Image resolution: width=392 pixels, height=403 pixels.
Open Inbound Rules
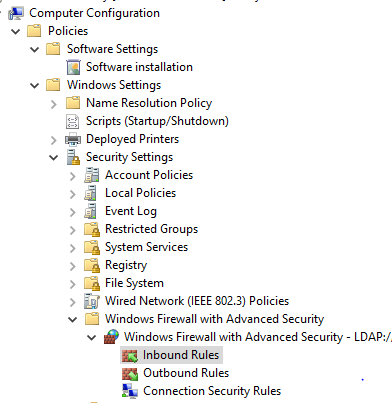point(181,355)
